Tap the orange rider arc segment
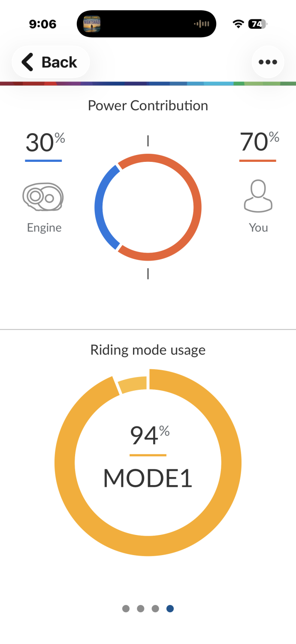 pyautogui.click(x=196, y=207)
